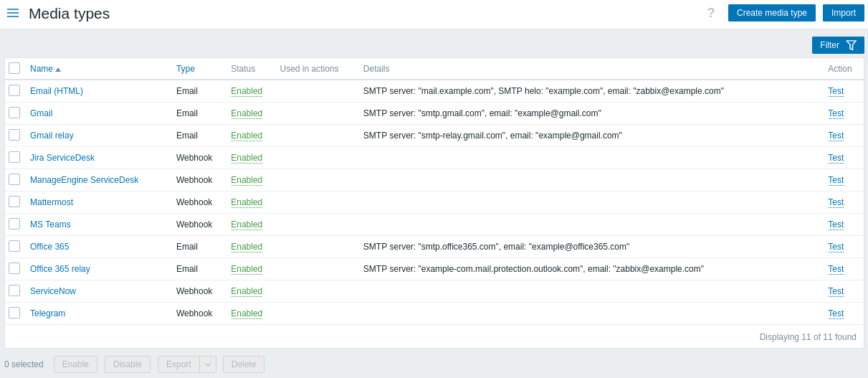Toggle Enabled status for ServiceNow

tap(247, 291)
